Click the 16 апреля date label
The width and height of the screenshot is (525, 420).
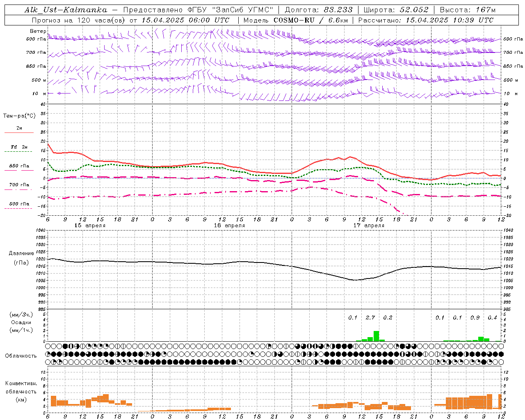tap(229, 226)
